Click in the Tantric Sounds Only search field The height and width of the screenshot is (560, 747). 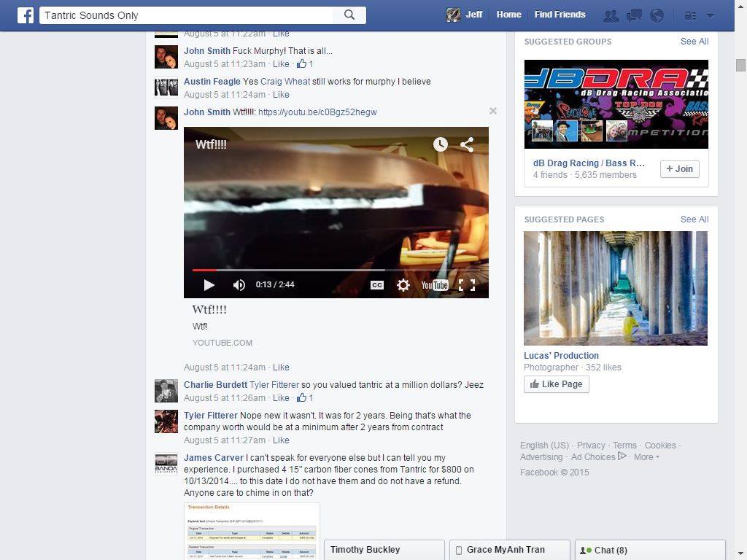(187, 15)
